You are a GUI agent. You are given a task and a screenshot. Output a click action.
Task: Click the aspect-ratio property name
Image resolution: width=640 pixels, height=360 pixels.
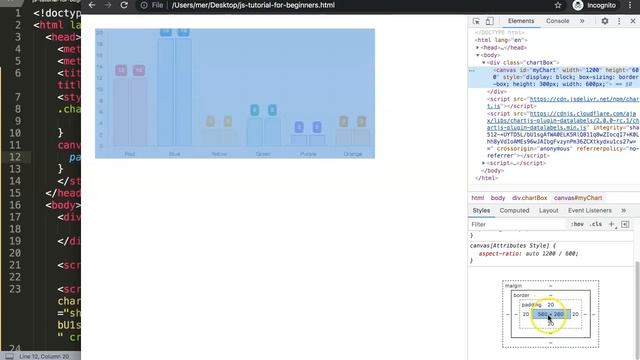[x=500, y=254]
